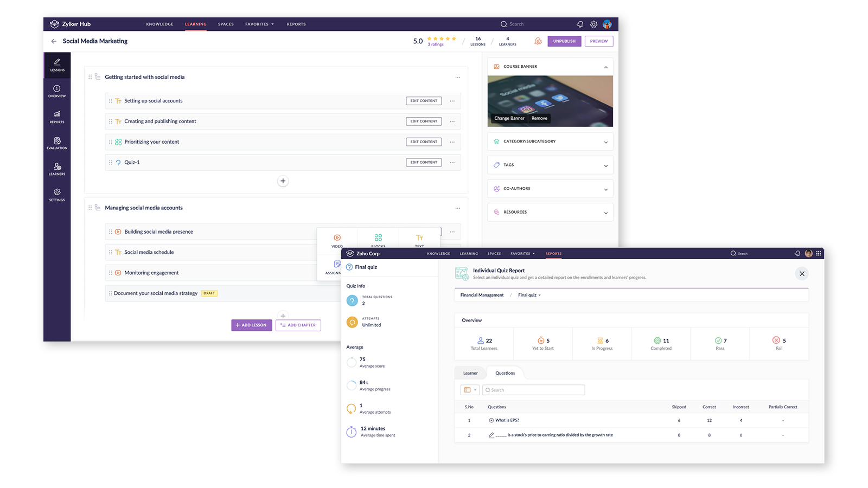Switch to the Questions tab in quiz report
The width and height of the screenshot is (868, 488).
(505, 373)
